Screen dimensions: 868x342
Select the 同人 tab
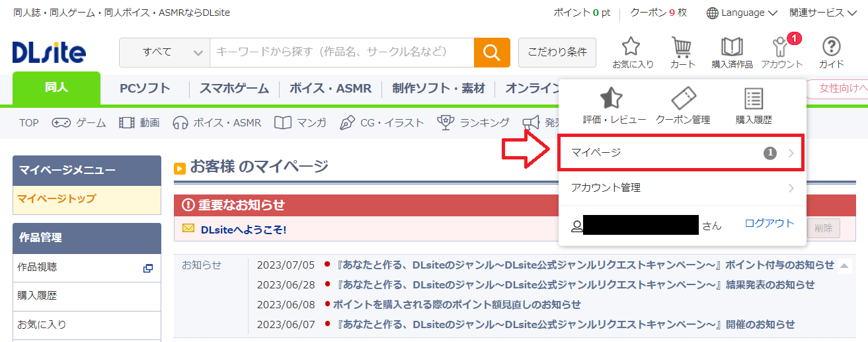click(56, 88)
